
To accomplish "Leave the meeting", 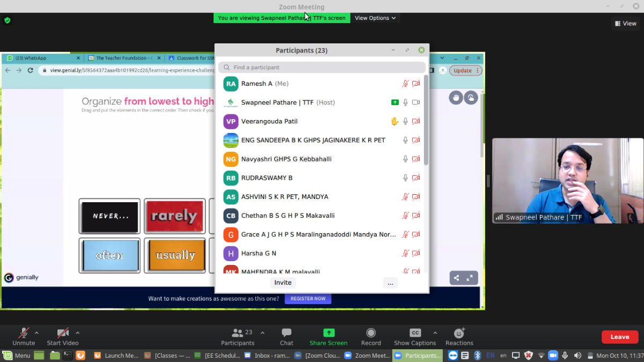I will click(x=619, y=337).
